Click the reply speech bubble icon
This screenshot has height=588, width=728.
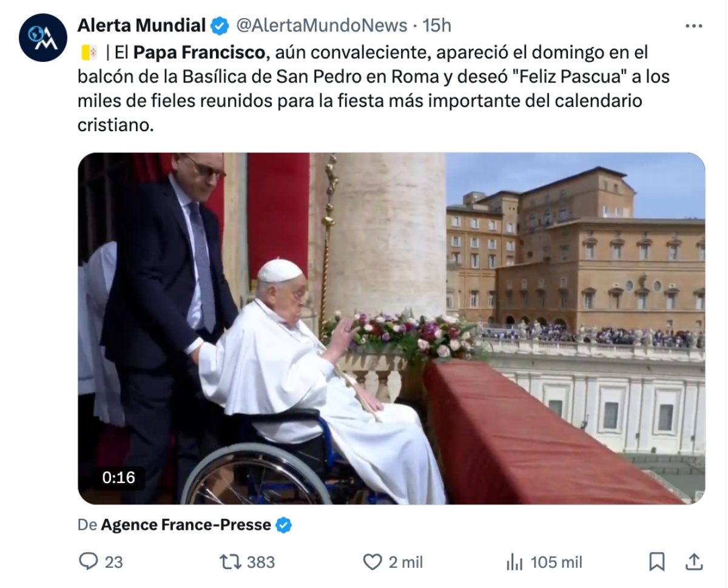(89, 561)
